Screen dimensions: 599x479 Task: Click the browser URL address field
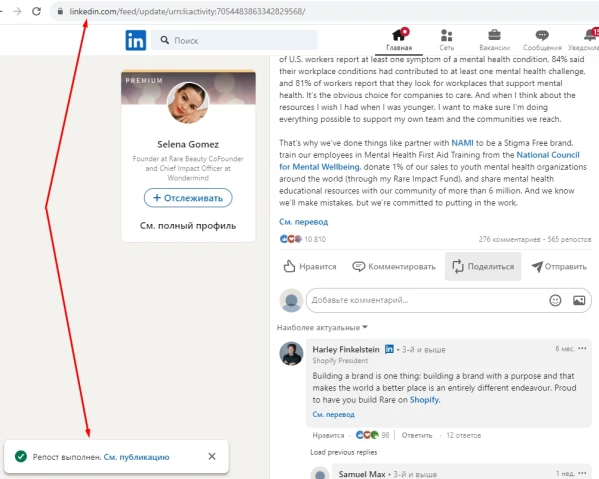point(325,11)
